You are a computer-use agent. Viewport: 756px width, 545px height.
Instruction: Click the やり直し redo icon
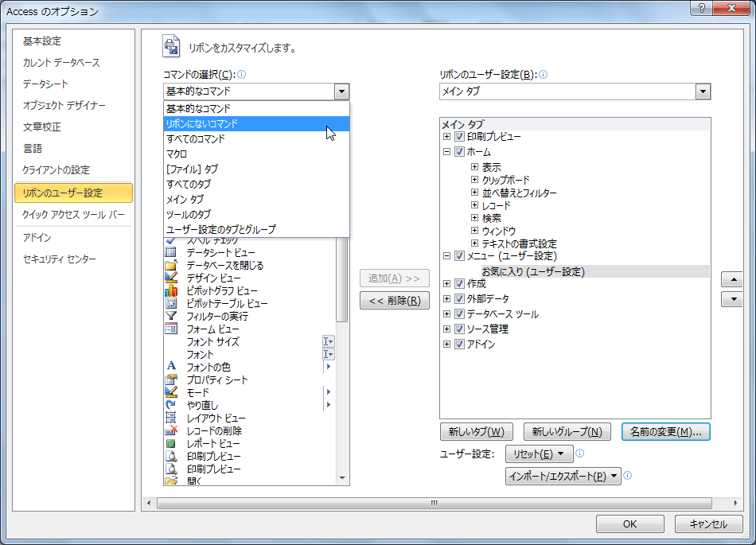(x=170, y=405)
